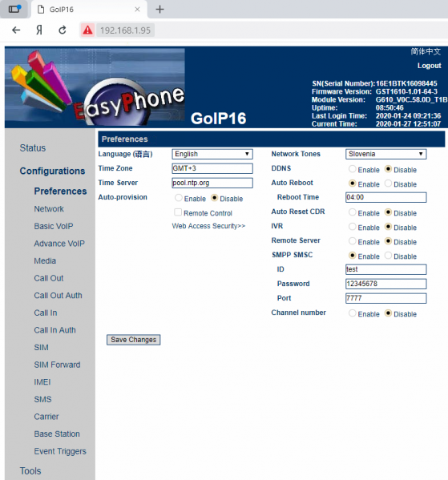Open Web Access Security link
This screenshot has width=448, height=480.
point(208,226)
